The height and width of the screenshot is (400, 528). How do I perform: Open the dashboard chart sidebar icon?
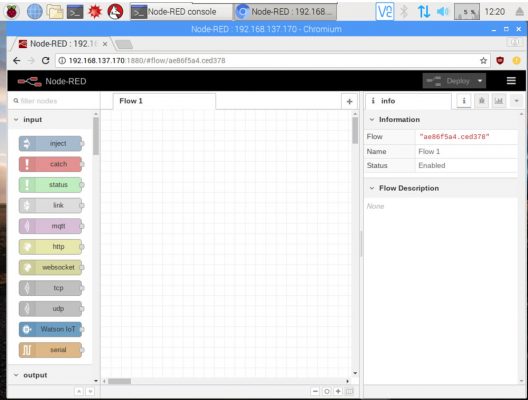coord(499,101)
